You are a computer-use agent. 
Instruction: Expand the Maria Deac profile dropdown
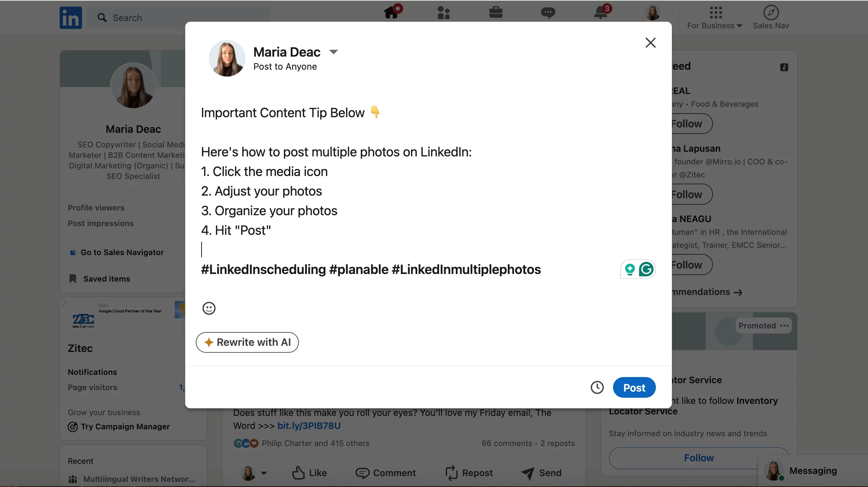(333, 52)
